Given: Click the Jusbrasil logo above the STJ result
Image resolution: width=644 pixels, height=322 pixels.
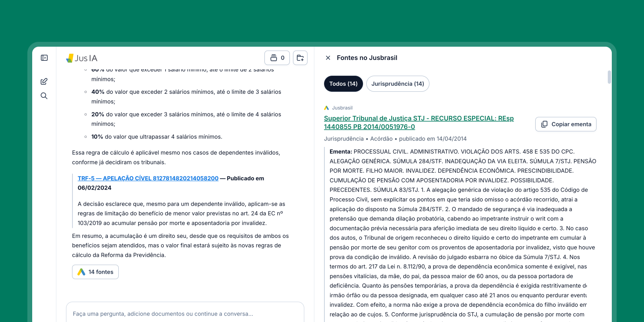Looking at the screenshot, I should 326,108.
